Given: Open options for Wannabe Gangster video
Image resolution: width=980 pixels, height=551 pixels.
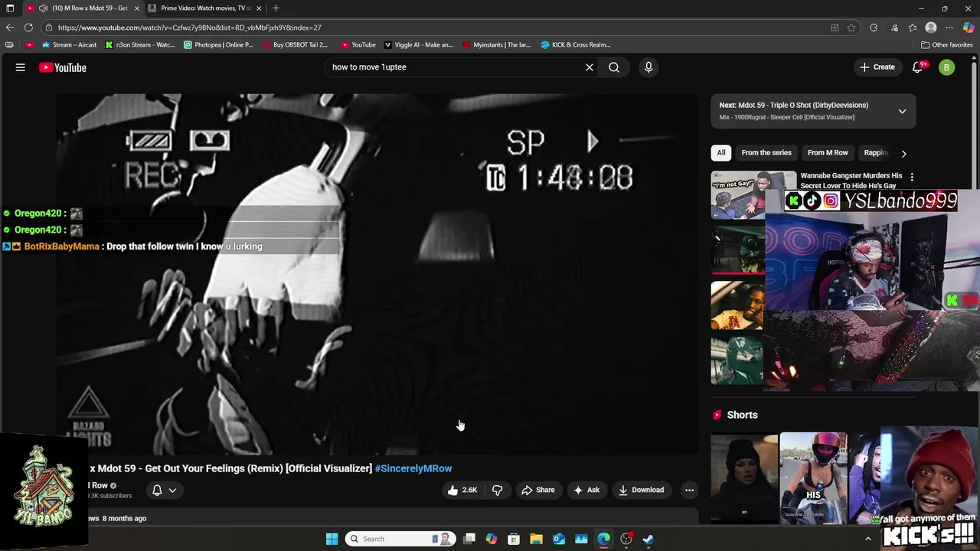Looking at the screenshot, I should pyautogui.click(x=911, y=177).
